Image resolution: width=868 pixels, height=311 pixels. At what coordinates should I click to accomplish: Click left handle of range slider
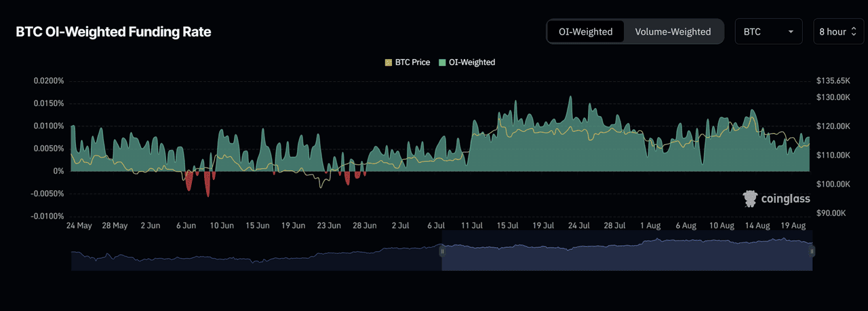[x=442, y=251]
